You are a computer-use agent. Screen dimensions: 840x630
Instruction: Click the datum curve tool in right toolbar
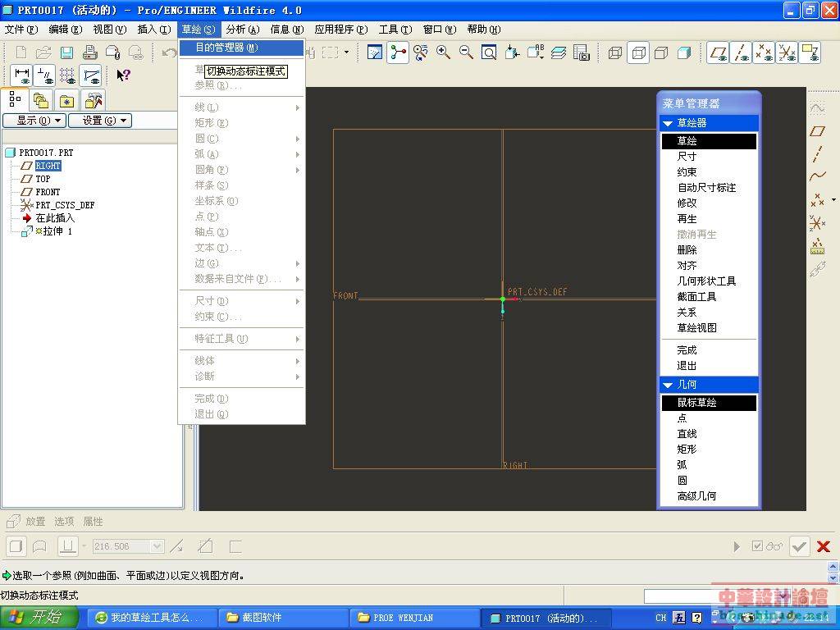tap(818, 176)
